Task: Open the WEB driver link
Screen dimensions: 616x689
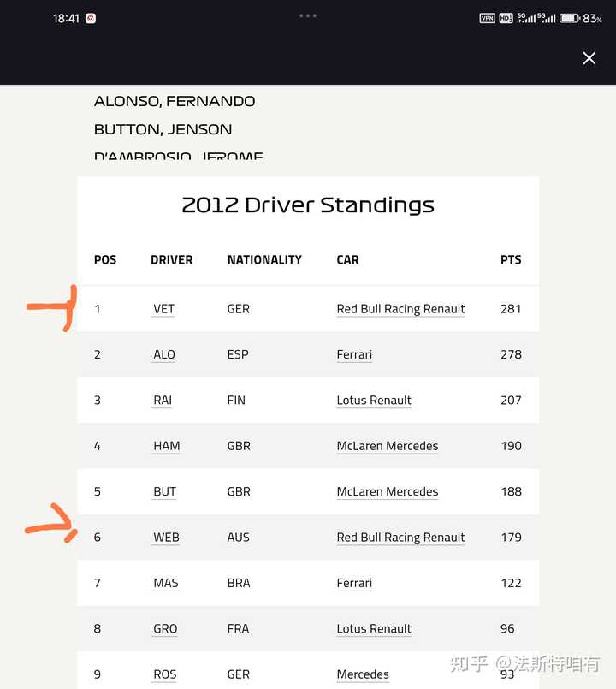Action: [166, 538]
